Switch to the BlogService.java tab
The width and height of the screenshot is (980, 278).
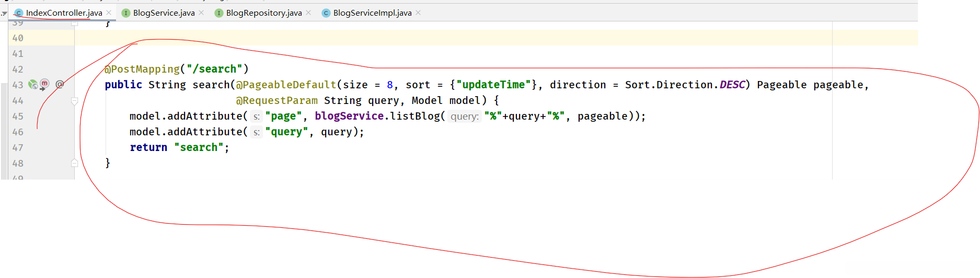click(164, 13)
